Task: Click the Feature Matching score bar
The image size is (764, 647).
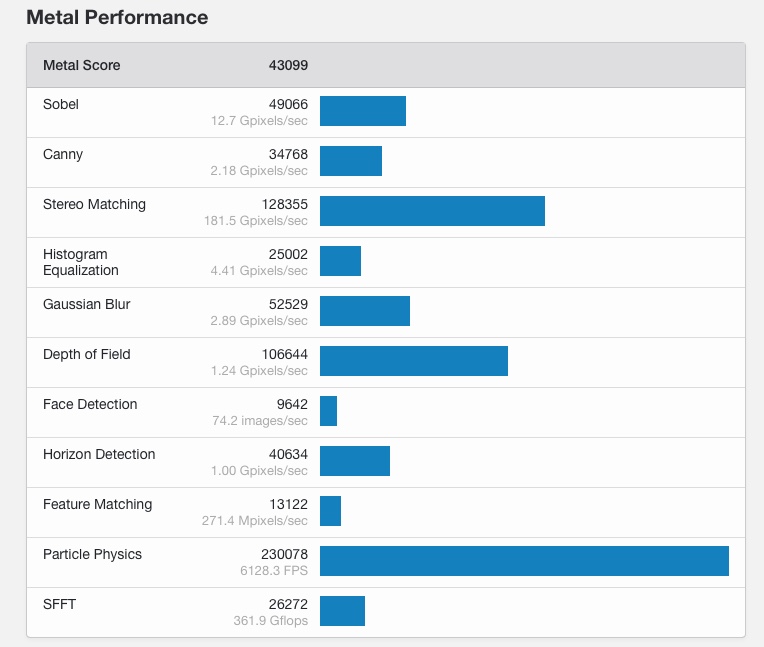Action: coord(331,511)
